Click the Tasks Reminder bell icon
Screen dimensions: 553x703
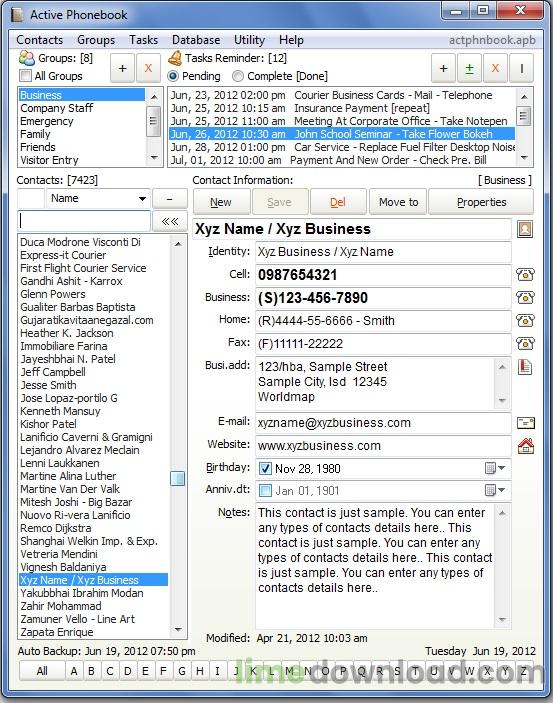tap(175, 58)
